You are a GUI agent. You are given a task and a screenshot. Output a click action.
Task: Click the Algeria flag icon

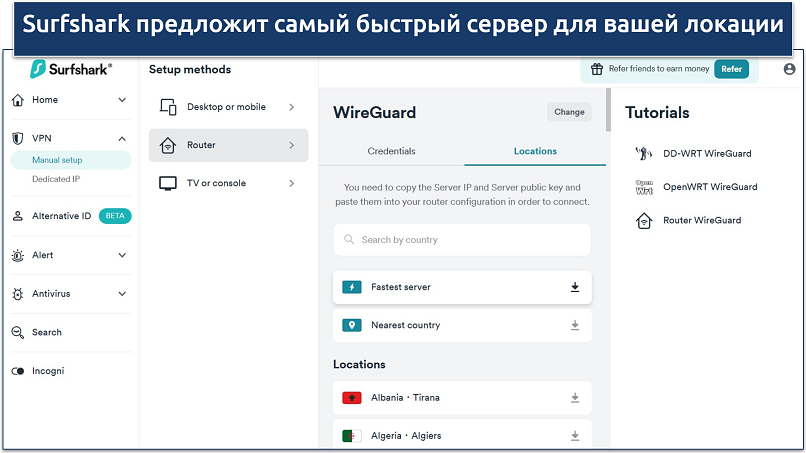tap(352, 436)
